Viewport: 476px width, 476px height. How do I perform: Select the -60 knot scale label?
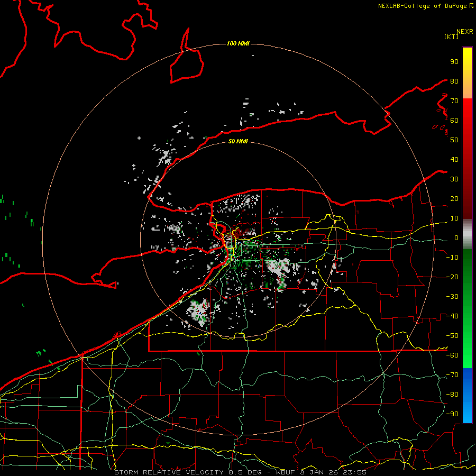(x=452, y=355)
